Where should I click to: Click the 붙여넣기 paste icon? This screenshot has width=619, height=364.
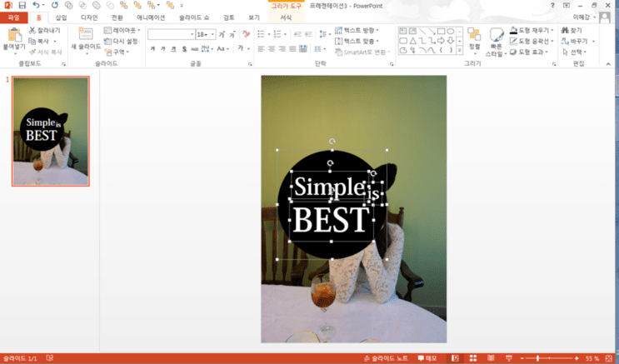coord(14,35)
